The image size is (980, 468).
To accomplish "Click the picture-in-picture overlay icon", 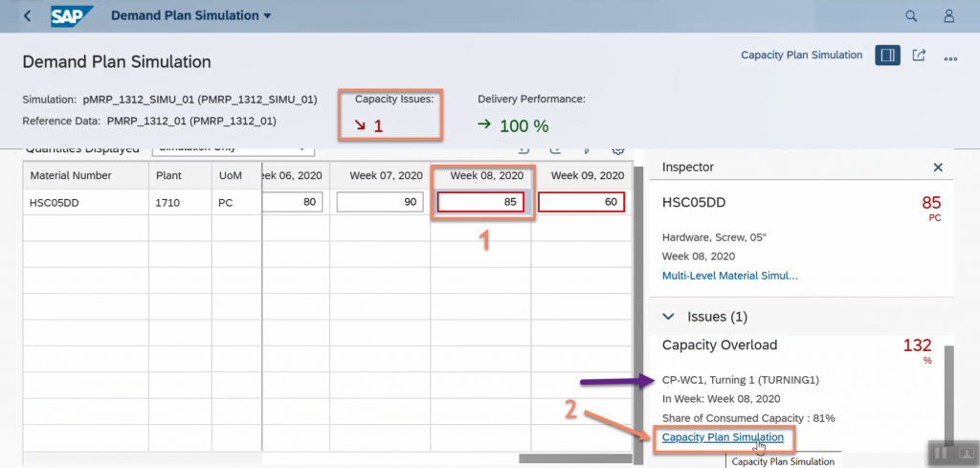I will coord(965,453).
